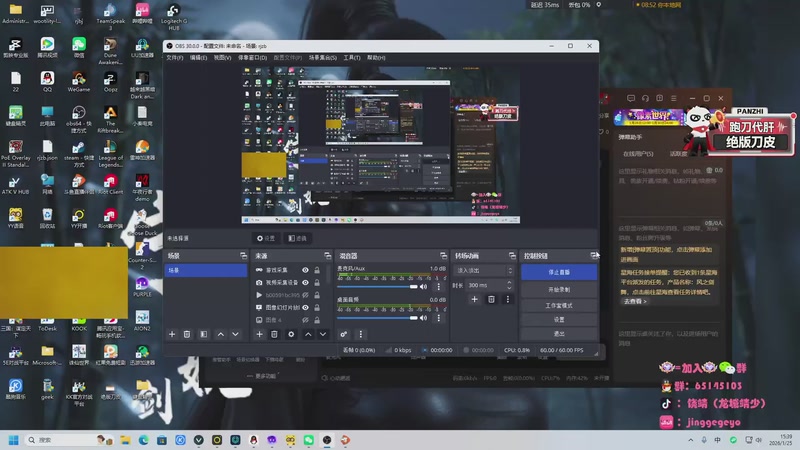Click 滤镜 filters button in source toolbar
Screen dimensions: 800x450
pos(297,238)
